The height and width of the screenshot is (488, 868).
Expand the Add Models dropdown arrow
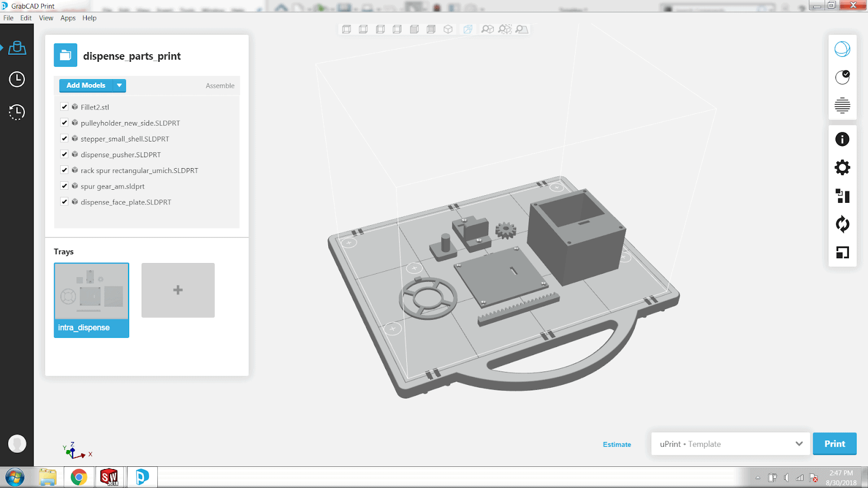[x=119, y=86]
